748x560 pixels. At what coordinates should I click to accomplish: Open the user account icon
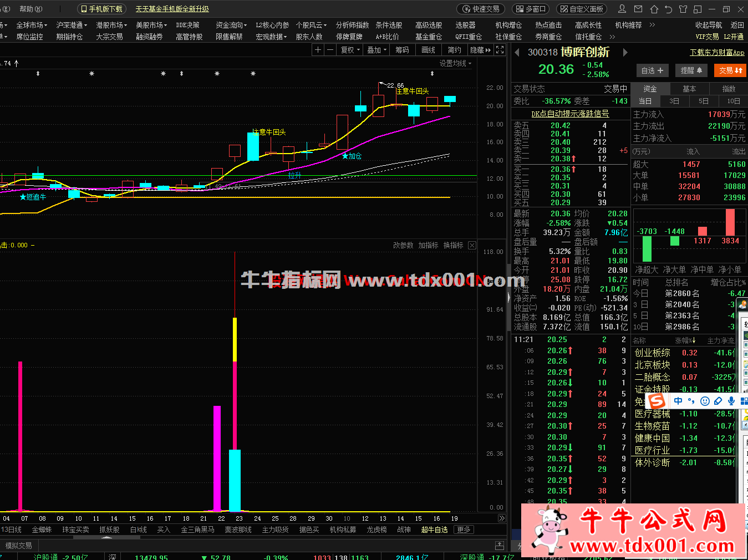point(622,9)
